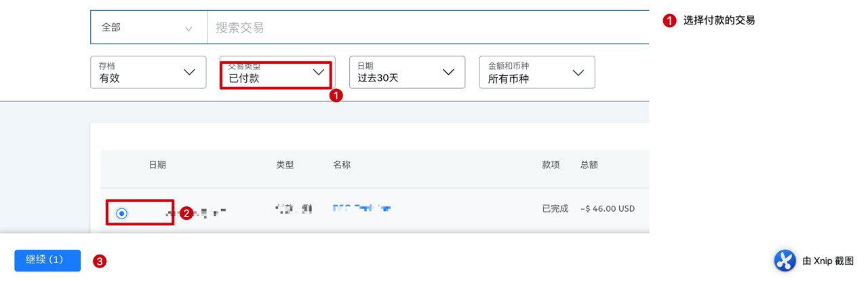The height and width of the screenshot is (281, 868).
Task: Open the 金额和币种 所有币种 dropdown
Action: (537, 72)
